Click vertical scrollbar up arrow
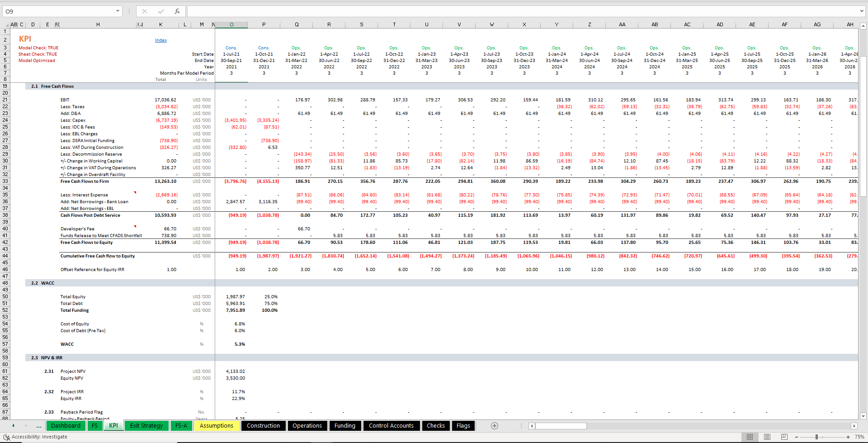Viewport: 868px width, 443px height. pyautogui.click(x=863, y=26)
